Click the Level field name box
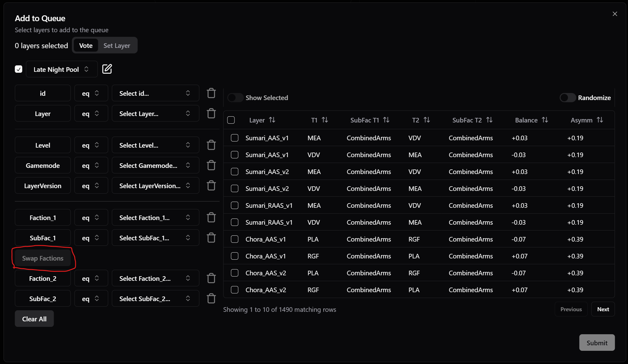 click(x=43, y=145)
